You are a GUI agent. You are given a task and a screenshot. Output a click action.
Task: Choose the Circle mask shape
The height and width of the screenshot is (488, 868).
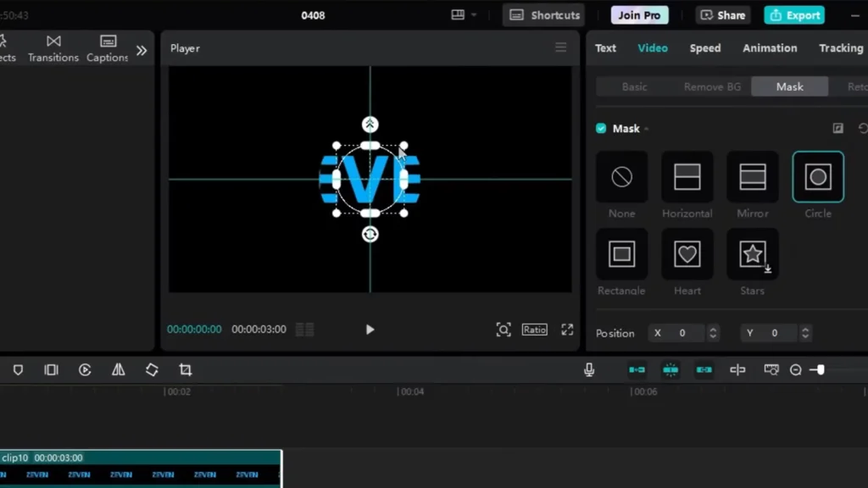(x=818, y=177)
